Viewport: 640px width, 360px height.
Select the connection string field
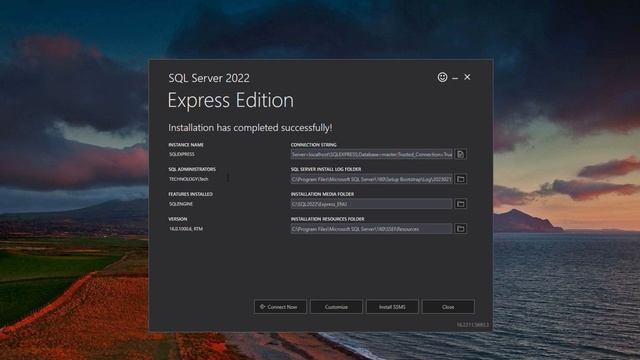[x=371, y=154]
